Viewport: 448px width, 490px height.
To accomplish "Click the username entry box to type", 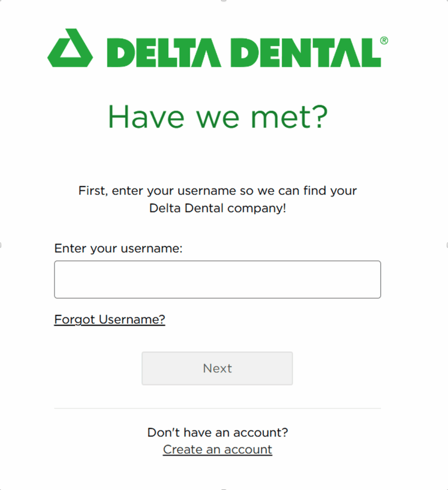I will pyautogui.click(x=217, y=279).
